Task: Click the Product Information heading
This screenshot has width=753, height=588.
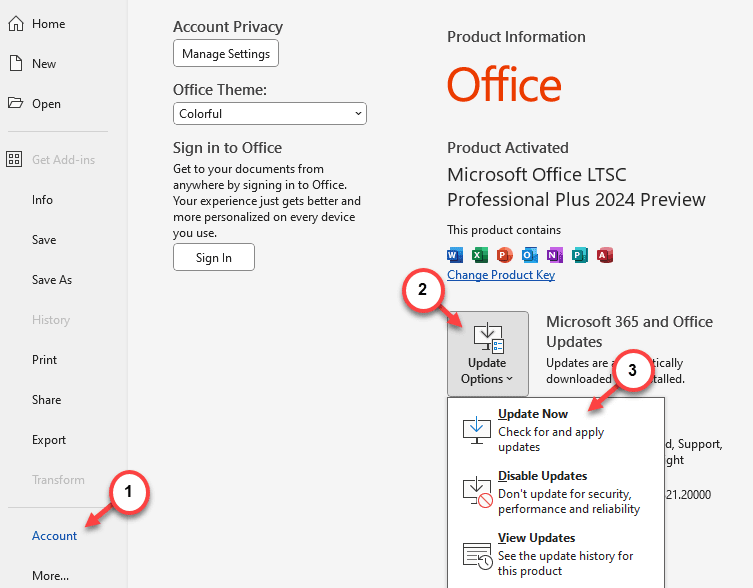Action: point(516,37)
